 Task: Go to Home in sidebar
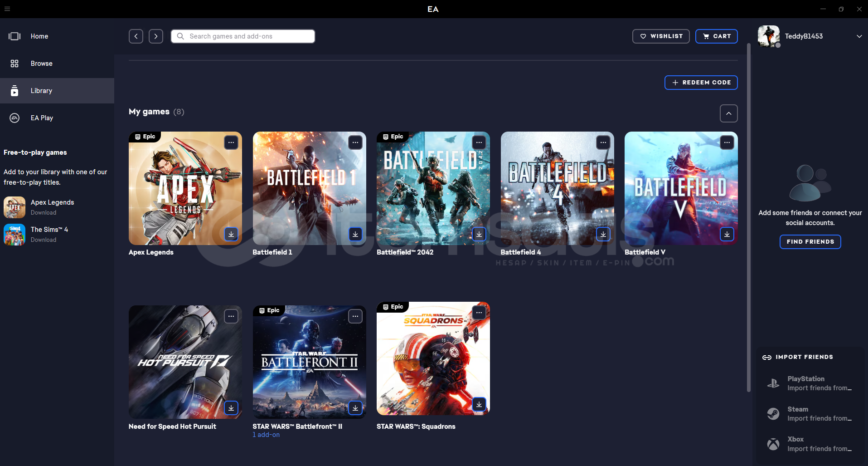pyautogui.click(x=57, y=36)
